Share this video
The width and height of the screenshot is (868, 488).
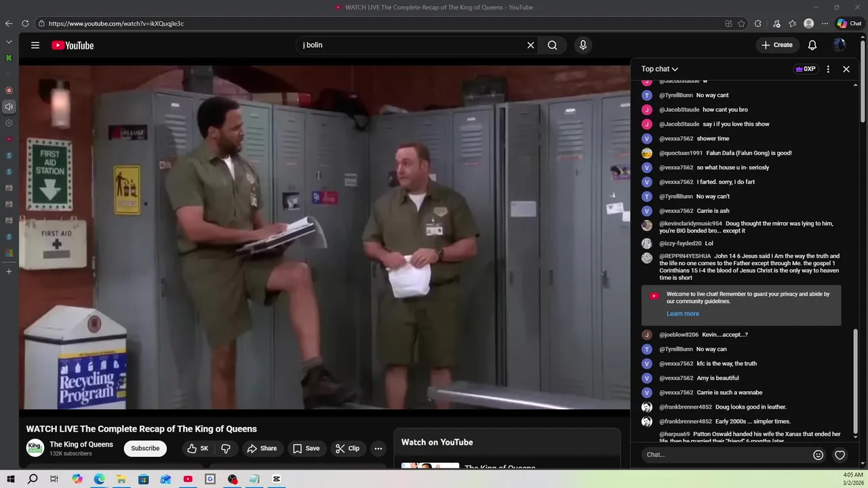tap(262, 449)
